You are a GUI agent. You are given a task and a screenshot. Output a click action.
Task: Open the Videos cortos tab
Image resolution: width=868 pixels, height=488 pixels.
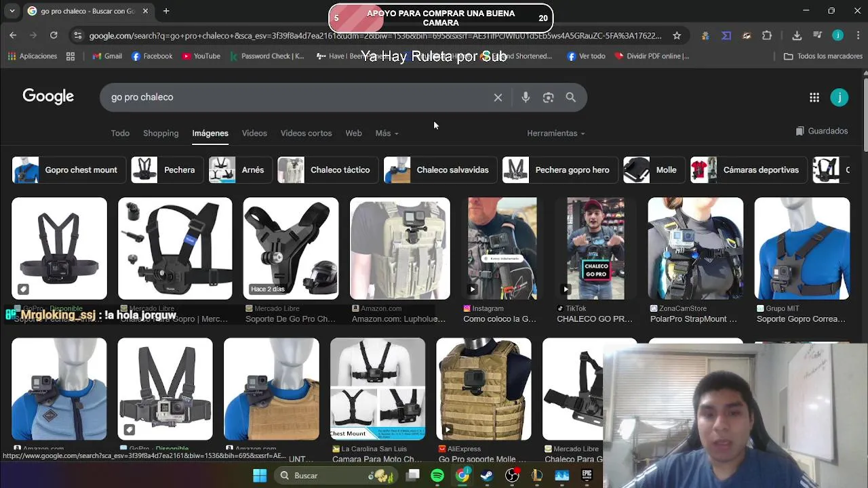tap(307, 134)
